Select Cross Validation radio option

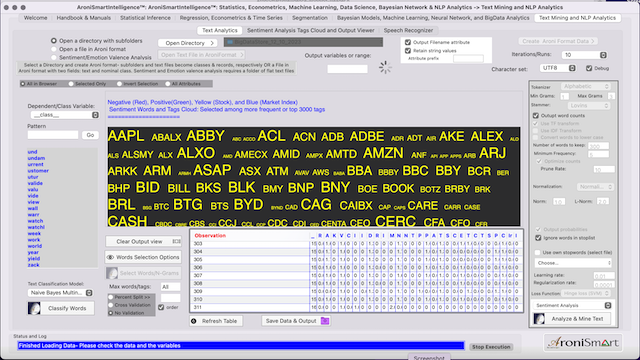coord(111,305)
